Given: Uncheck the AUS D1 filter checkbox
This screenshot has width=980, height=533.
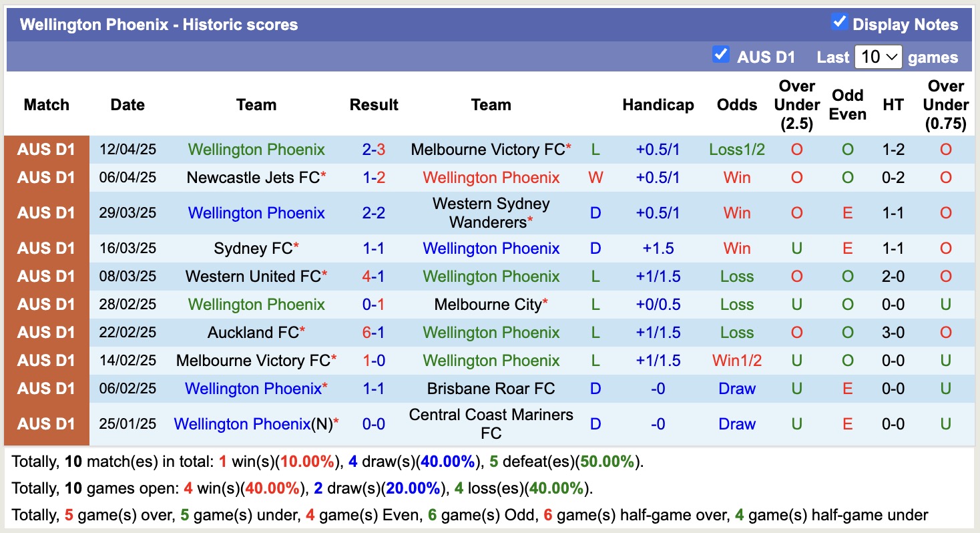Looking at the screenshot, I should [x=721, y=56].
